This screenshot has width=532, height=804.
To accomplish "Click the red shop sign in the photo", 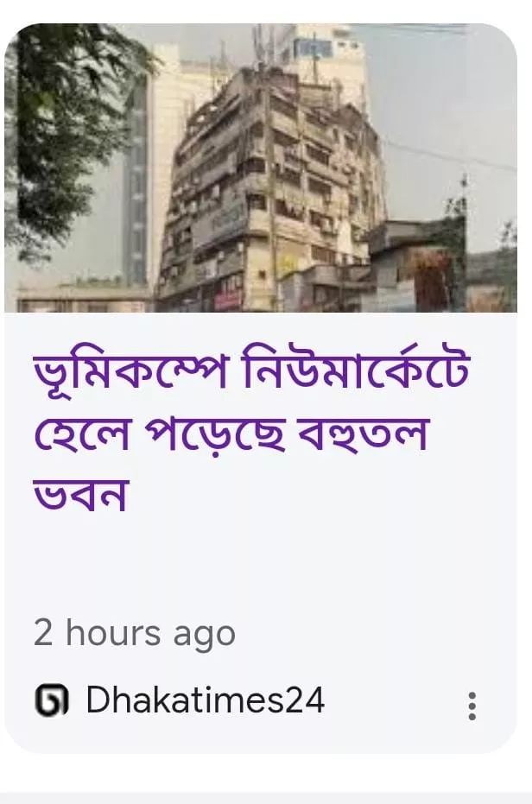I will pos(227,294).
